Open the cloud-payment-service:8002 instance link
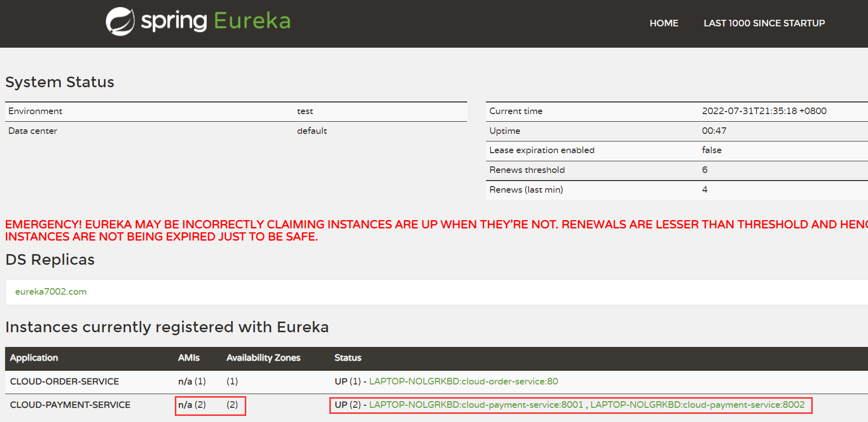The height and width of the screenshot is (422, 868). pos(698,405)
